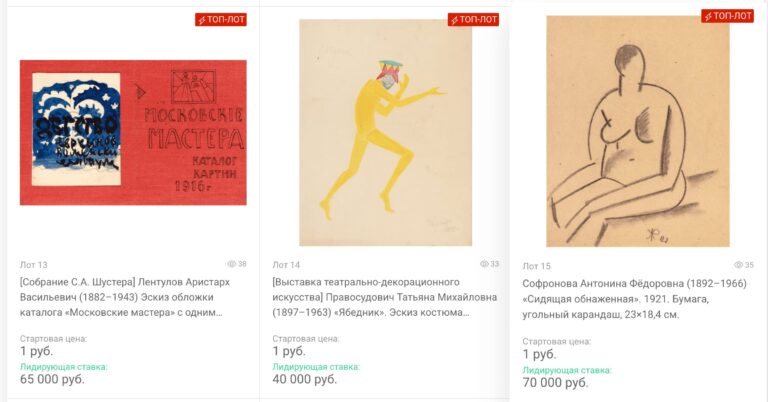Screen dimensions: 768x402
Task: Click the ТОП-ЛОТ badge on Lot 13
Action: (x=221, y=20)
